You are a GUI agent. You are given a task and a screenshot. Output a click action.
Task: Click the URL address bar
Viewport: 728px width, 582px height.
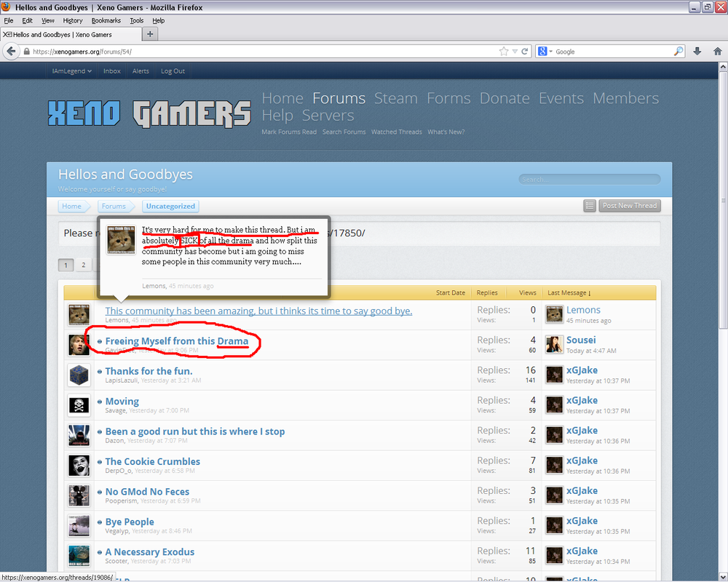coord(265,52)
